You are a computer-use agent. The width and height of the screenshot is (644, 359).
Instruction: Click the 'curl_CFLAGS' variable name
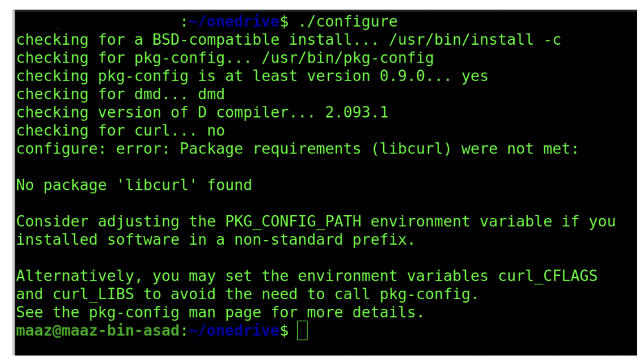[x=548, y=276]
